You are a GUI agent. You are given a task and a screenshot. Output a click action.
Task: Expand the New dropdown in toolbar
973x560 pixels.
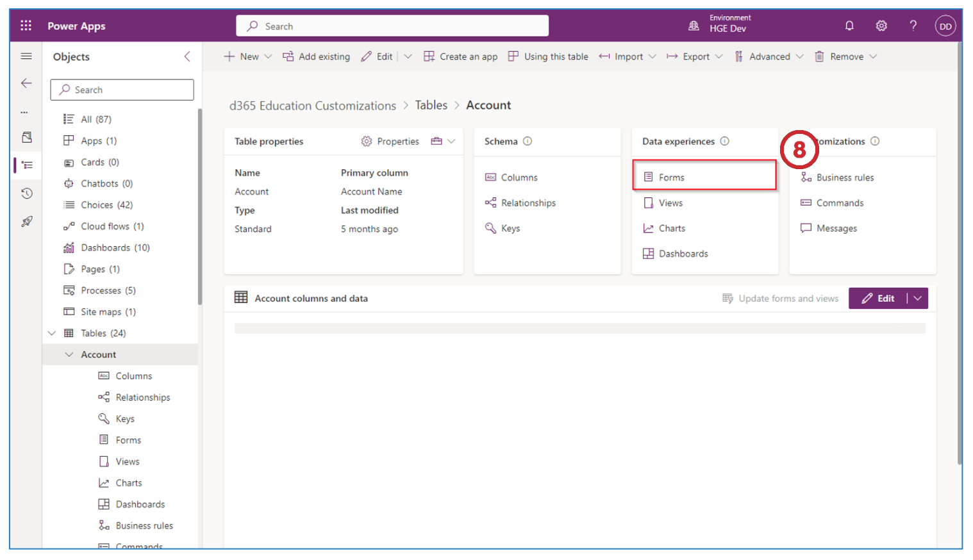(268, 56)
